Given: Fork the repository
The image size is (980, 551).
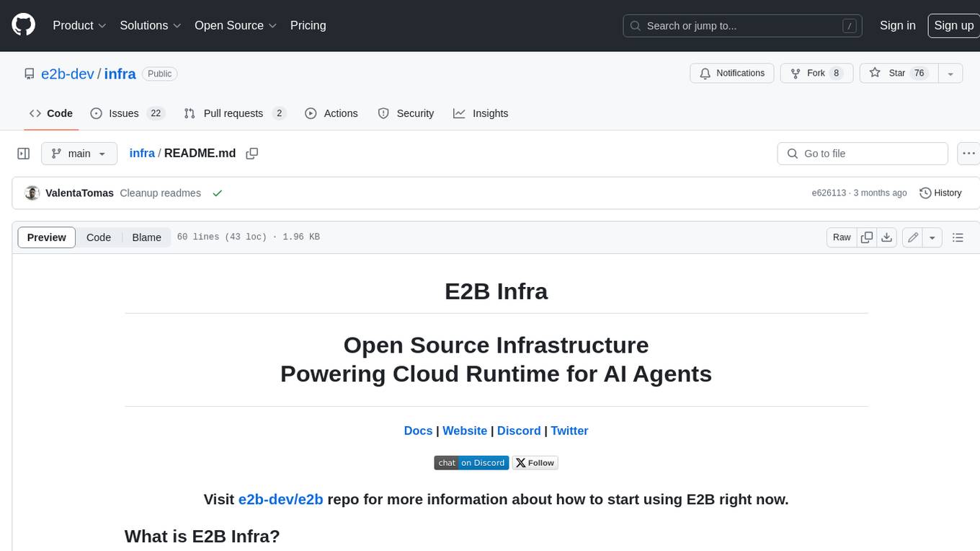Looking at the screenshot, I should (x=817, y=74).
